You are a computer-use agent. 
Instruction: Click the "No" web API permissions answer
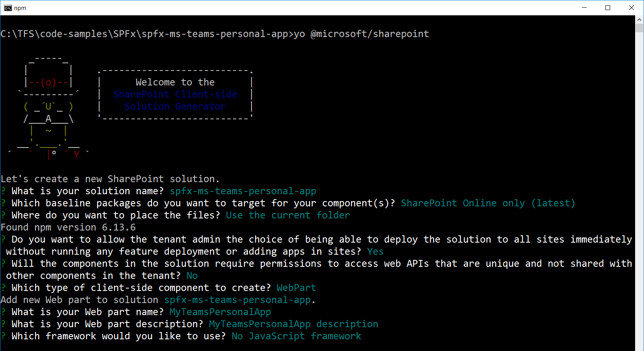tap(192, 276)
